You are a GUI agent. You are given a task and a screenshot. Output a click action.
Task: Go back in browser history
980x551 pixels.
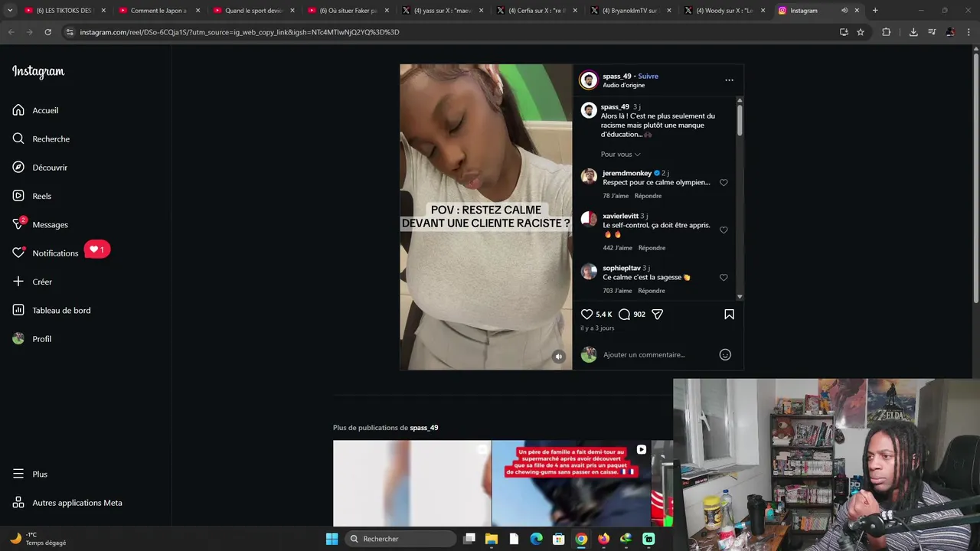(11, 32)
